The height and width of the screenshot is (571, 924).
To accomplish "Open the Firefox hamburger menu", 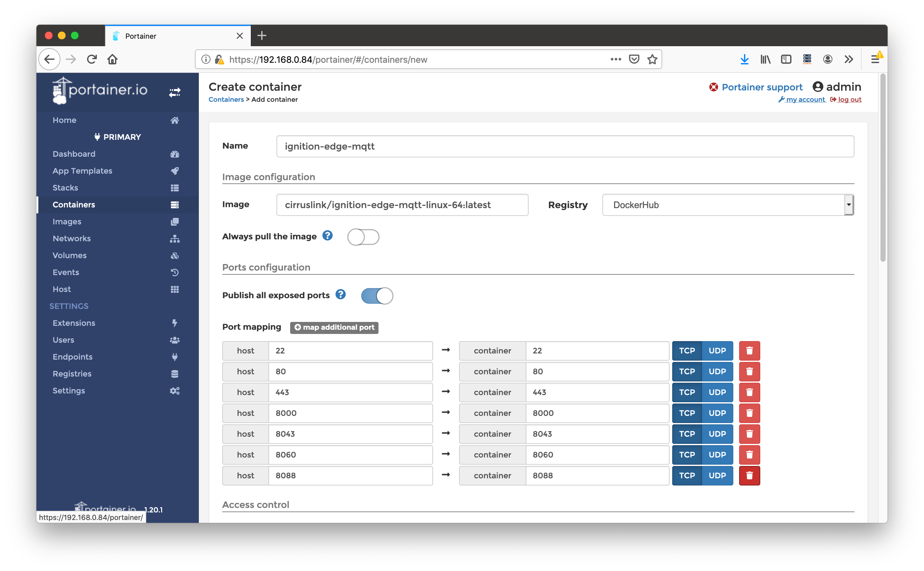I will (x=876, y=59).
